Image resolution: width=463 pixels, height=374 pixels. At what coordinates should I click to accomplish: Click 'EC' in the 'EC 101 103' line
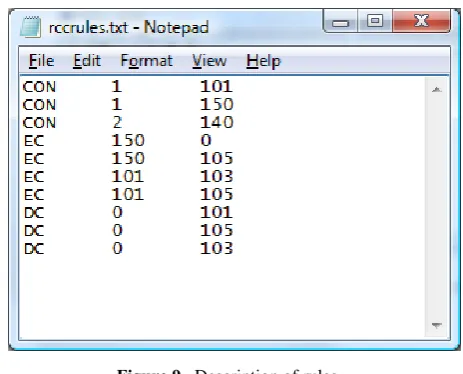tap(34, 177)
